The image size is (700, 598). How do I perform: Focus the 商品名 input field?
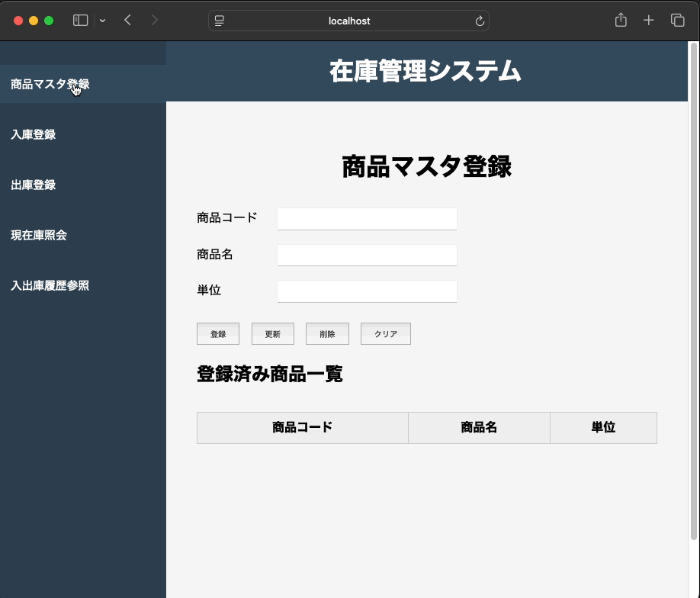(x=367, y=255)
